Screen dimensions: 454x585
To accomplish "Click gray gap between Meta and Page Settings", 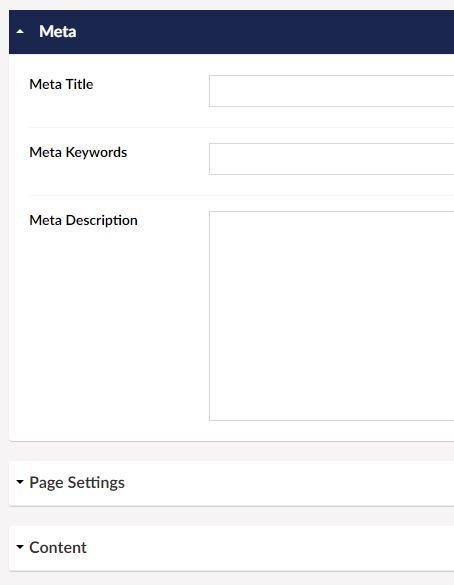I will [x=231, y=451].
